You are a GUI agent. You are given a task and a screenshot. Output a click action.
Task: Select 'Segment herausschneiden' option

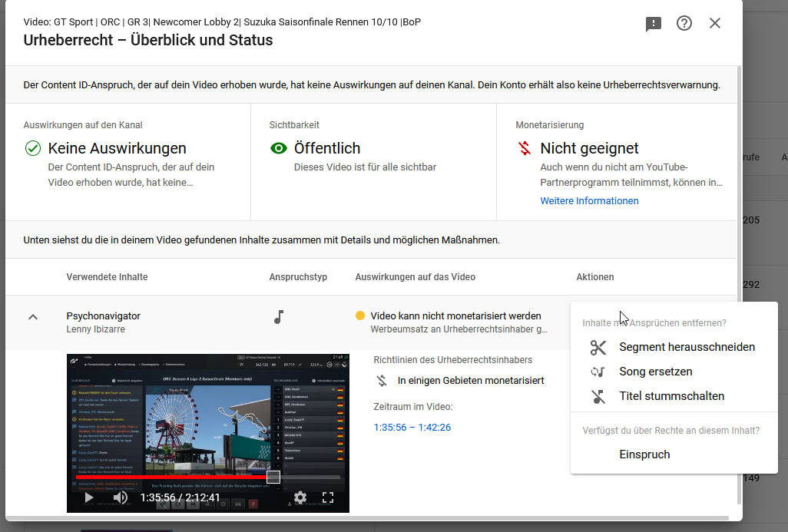(687, 347)
